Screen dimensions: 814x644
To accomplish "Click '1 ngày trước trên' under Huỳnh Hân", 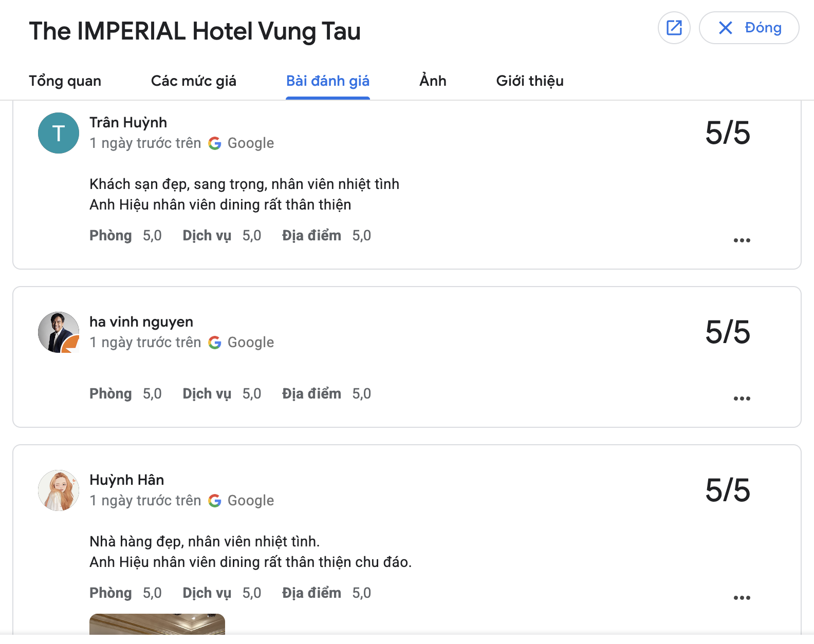I will pos(145,500).
